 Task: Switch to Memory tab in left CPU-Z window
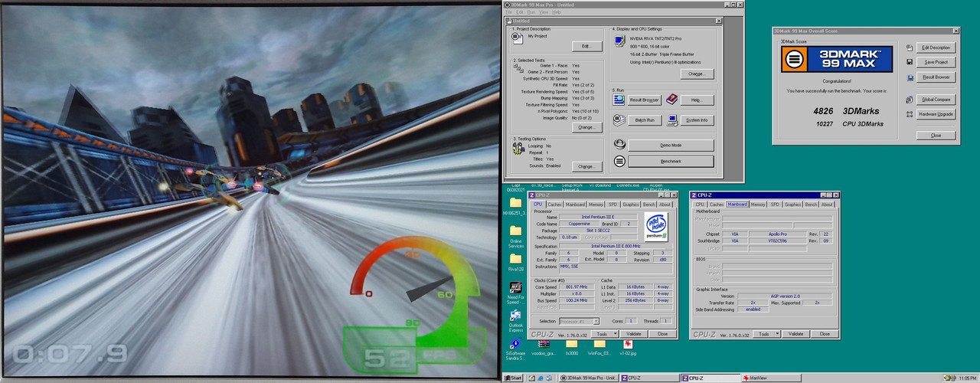click(596, 205)
